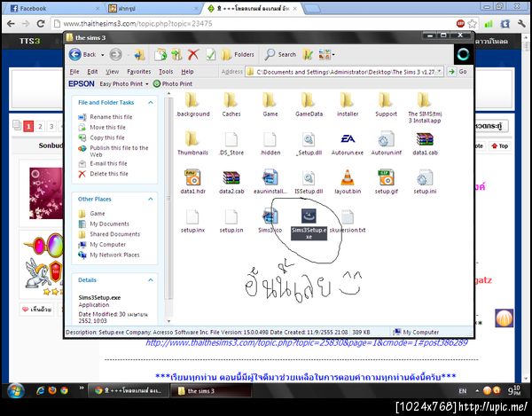This screenshot has height=416, width=532.
Task: Open the File menu
Action: pyautogui.click(x=74, y=72)
